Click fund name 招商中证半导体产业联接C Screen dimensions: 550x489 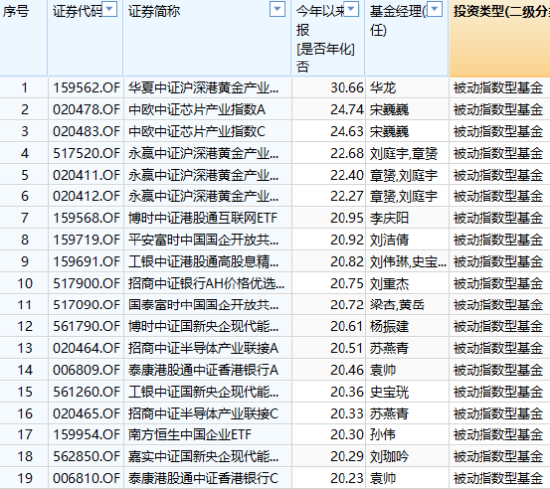(x=203, y=414)
